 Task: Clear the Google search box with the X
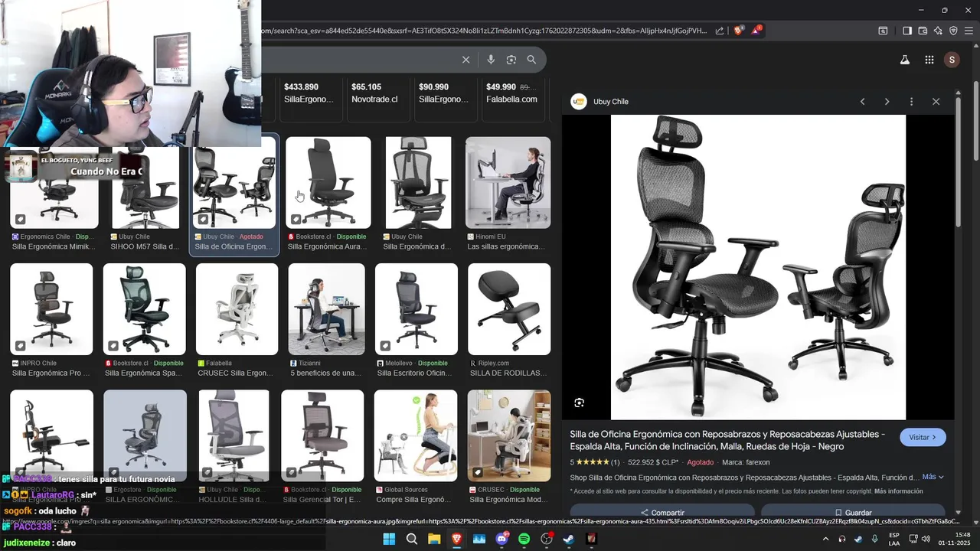465,60
